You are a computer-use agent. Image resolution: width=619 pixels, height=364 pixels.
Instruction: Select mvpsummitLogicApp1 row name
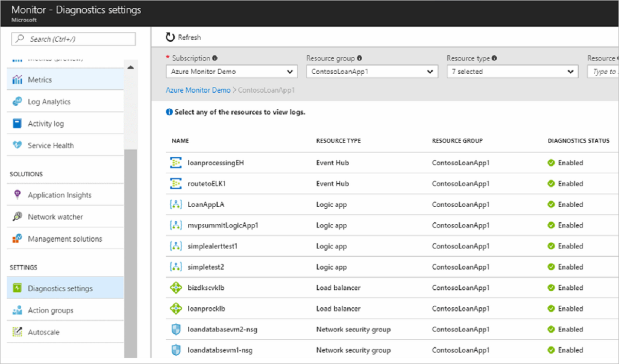coord(223,225)
